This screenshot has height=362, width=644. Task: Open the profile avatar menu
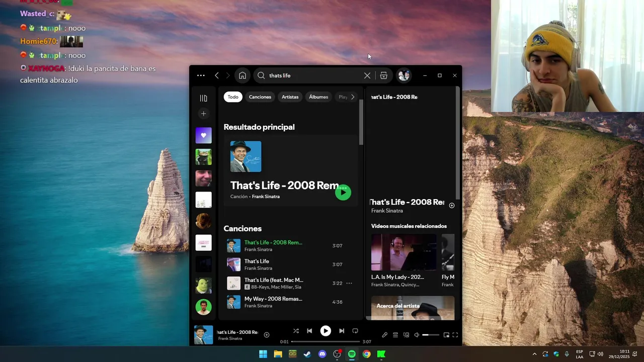tap(404, 75)
